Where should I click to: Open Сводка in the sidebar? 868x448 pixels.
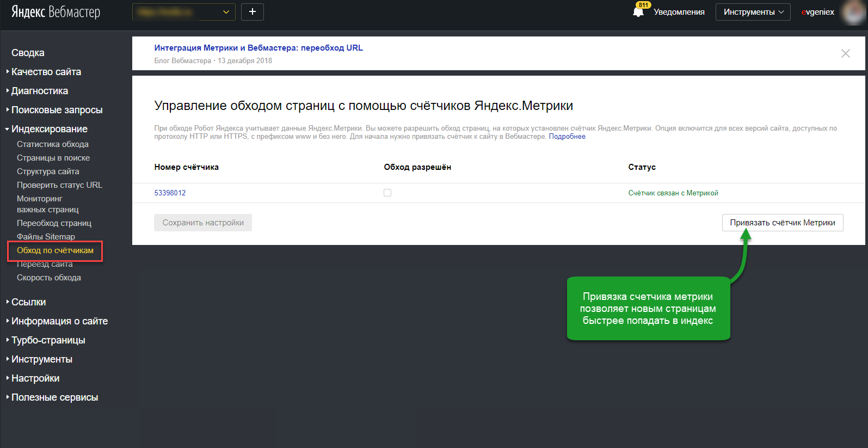click(28, 53)
